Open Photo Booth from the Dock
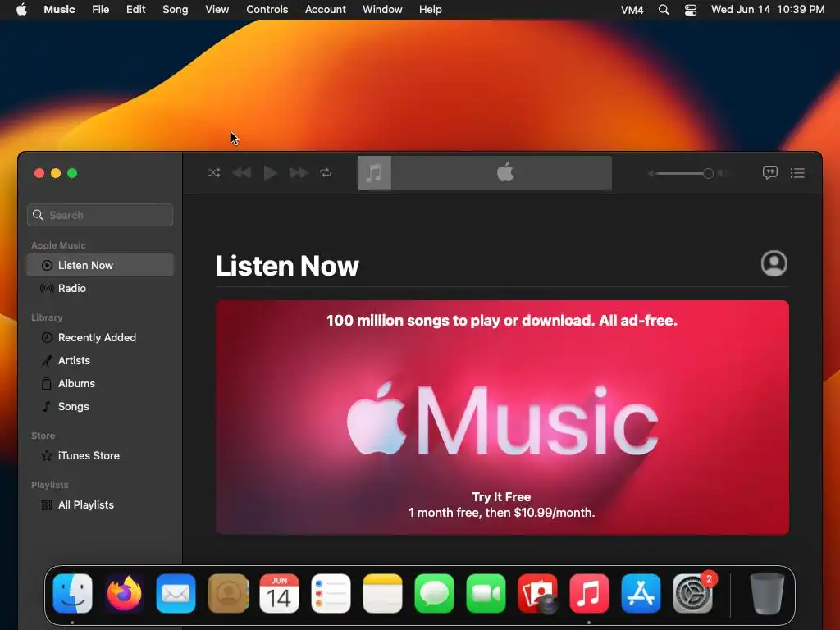The height and width of the screenshot is (630, 840). coord(537,594)
